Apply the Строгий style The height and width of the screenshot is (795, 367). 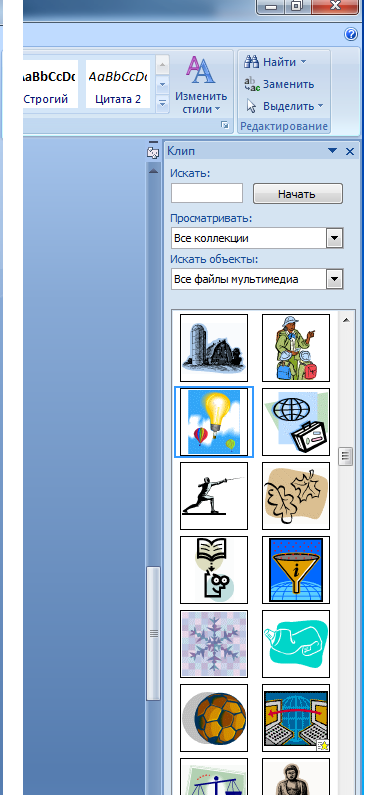pyautogui.click(x=50, y=84)
